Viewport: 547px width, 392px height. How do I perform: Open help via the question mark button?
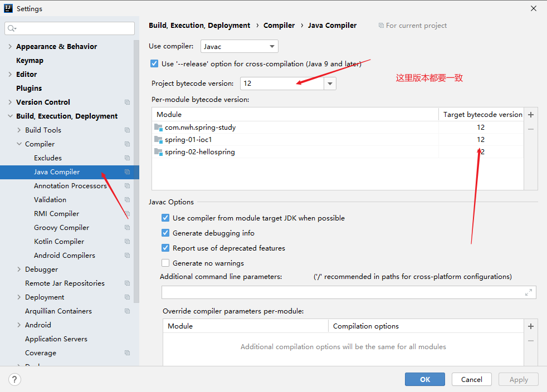point(14,379)
